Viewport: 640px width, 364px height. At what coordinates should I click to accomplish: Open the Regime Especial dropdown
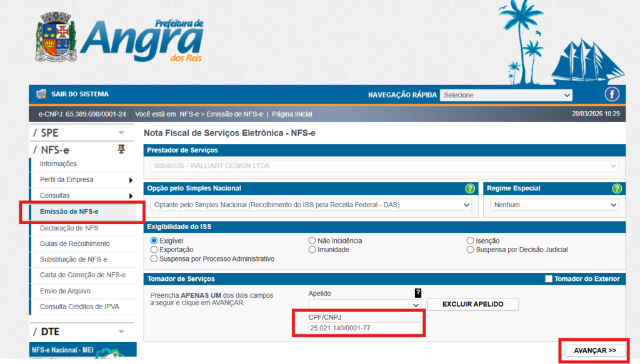[554, 205]
